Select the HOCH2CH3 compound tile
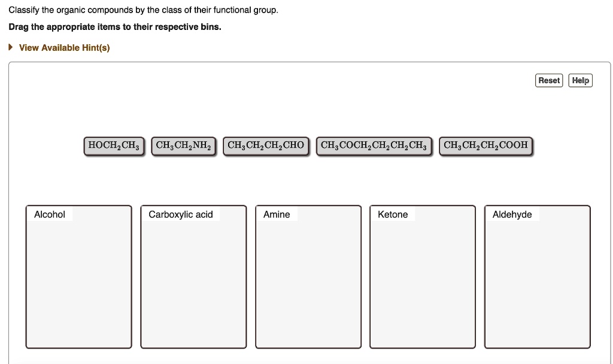Screen dimensions: 613x364 (114, 145)
